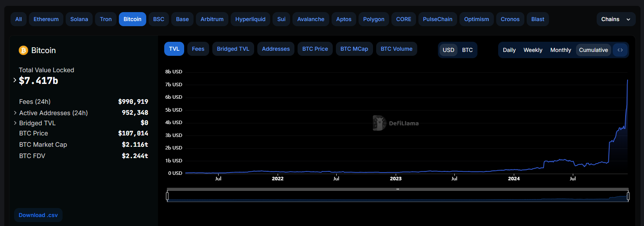Click the 2024 x-axis label
This screenshot has width=644, height=226.
[514, 178]
